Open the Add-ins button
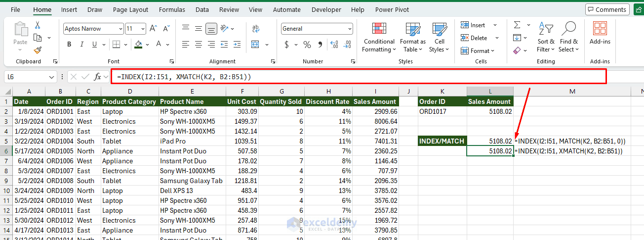The height and width of the screenshot is (240, 644). pyautogui.click(x=600, y=33)
